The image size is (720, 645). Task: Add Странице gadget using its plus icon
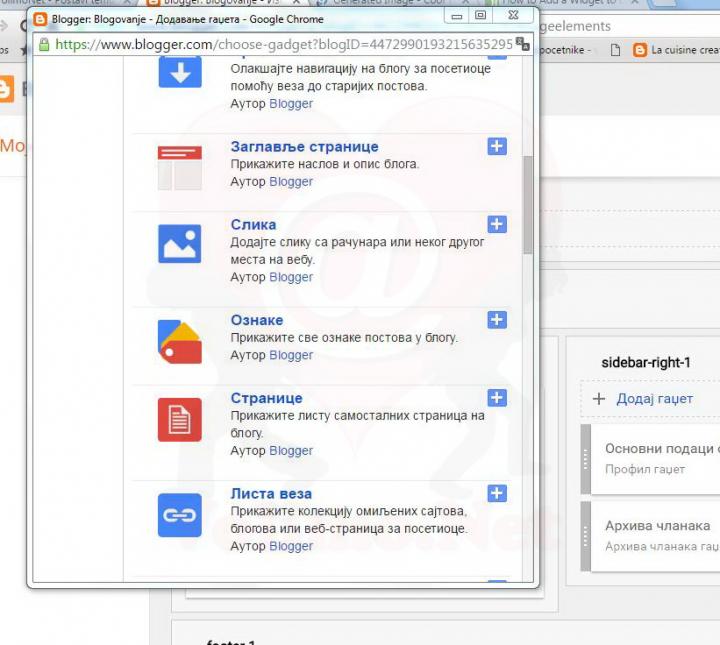tap(496, 398)
